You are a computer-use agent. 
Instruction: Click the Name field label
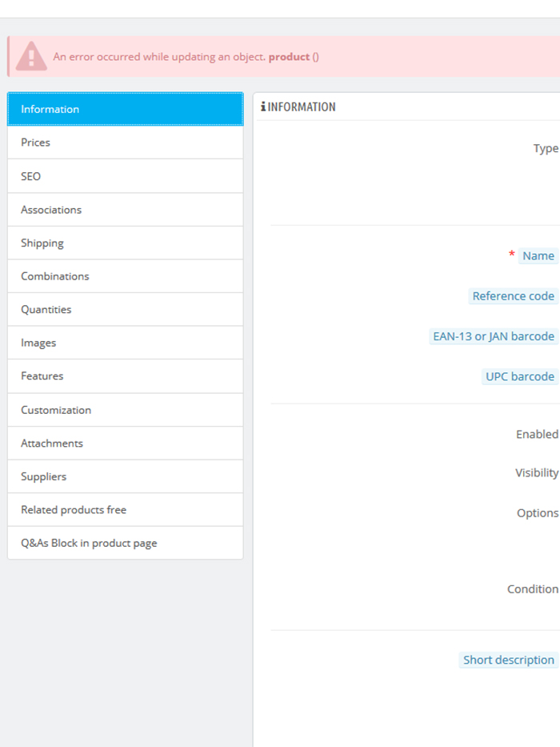pyautogui.click(x=538, y=256)
